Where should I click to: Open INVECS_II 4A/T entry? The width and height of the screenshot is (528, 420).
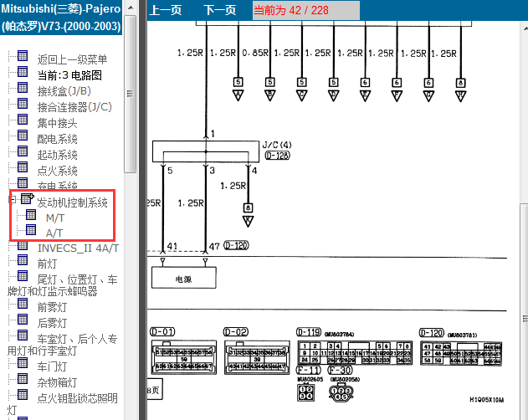(78, 248)
